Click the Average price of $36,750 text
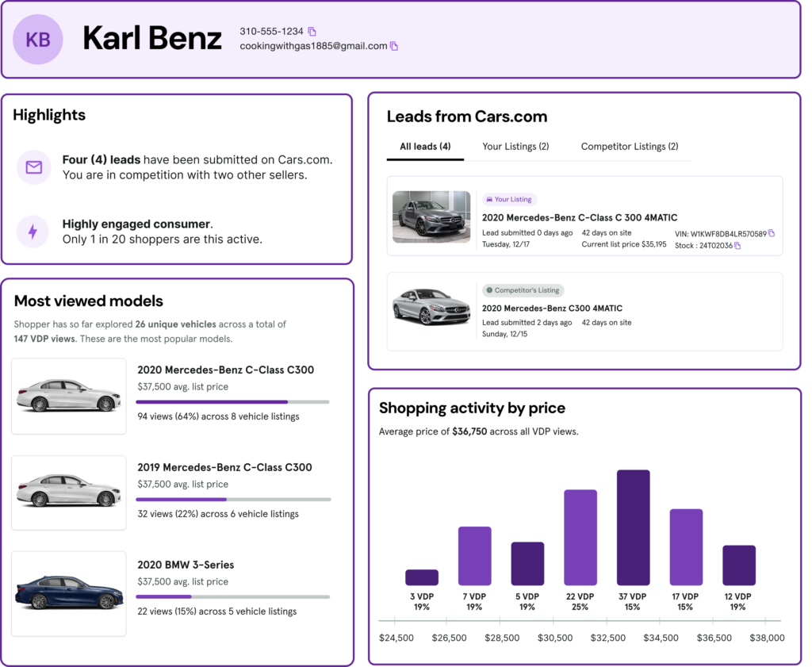The width and height of the screenshot is (812, 667). point(478,431)
